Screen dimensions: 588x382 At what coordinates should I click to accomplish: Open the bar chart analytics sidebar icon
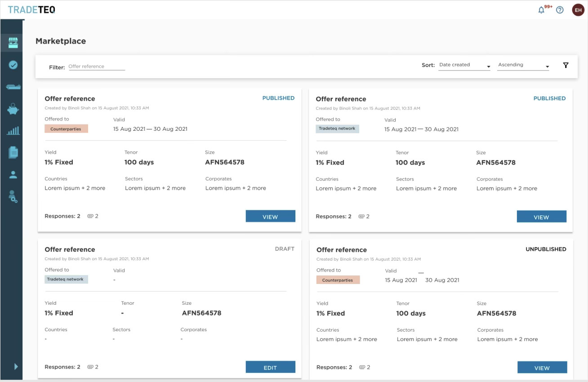pyautogui.click(x=13, y=131)
